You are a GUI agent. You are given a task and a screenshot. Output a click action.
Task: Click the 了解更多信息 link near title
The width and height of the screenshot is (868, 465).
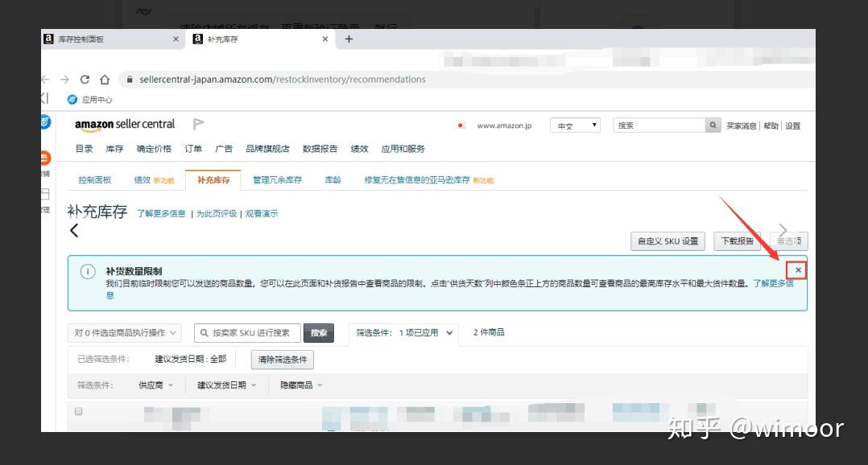click(x=161, y=213)
